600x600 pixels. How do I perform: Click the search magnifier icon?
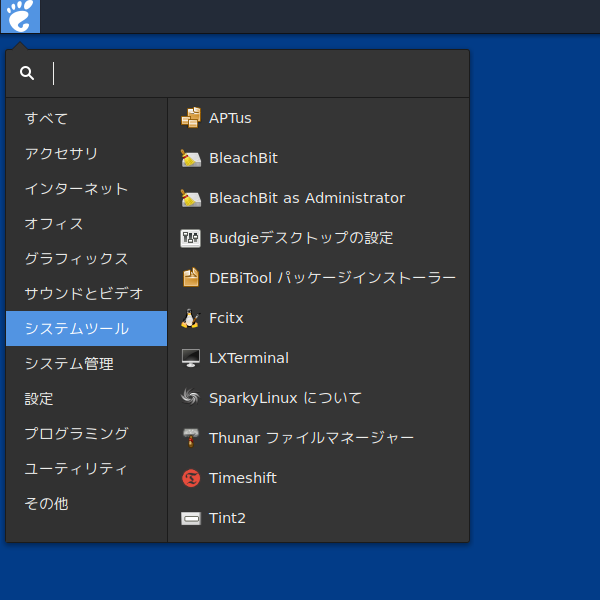pos(27,73)
